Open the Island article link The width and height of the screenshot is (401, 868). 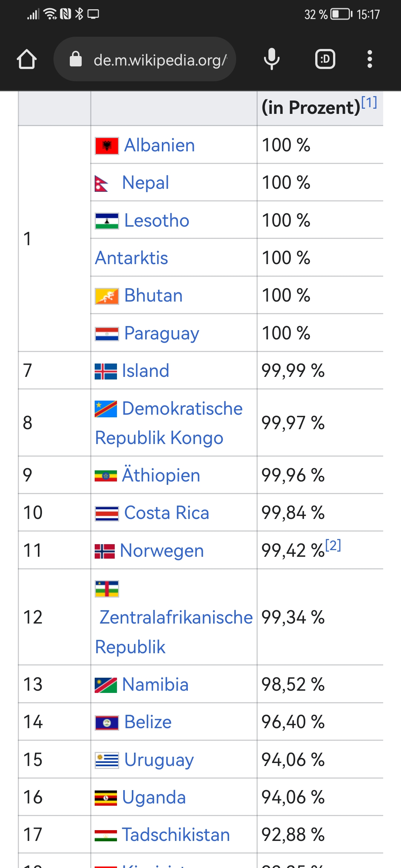(146, 371)
